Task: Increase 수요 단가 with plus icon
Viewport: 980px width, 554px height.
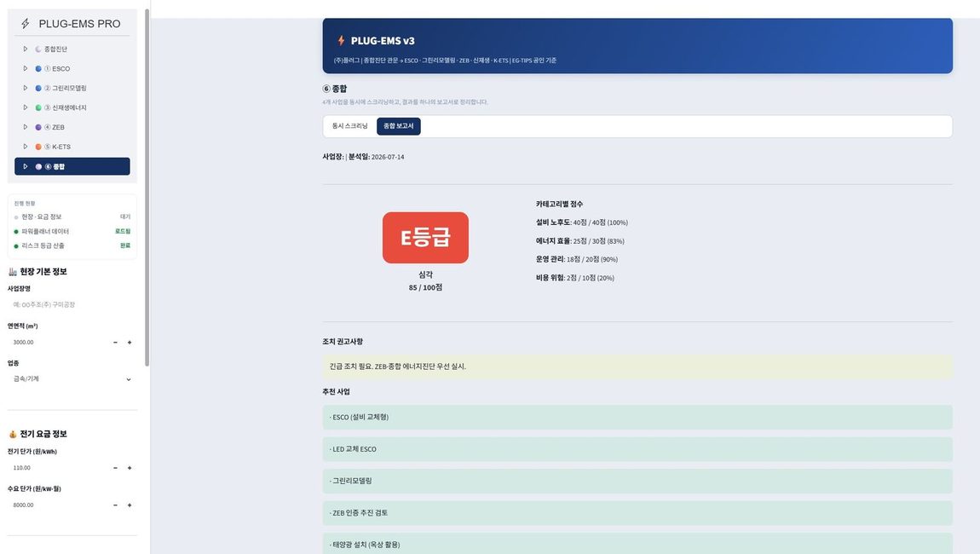Action: pyautogui.click(x=130, y=505)
